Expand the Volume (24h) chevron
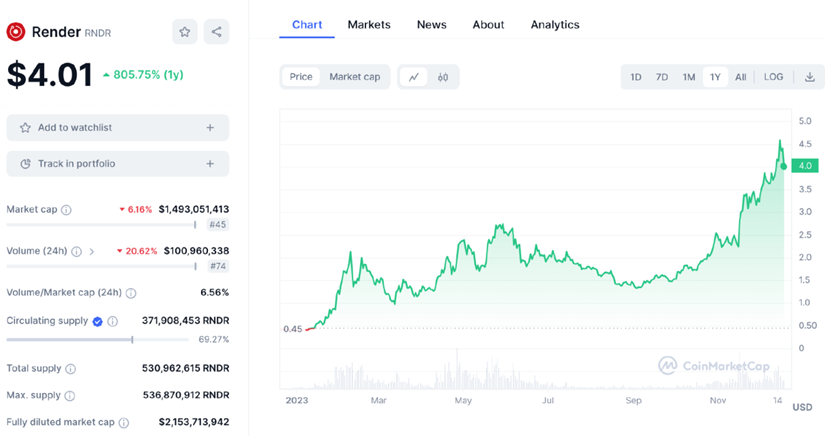This screenshot has width=825, height=436. click(92, 252)
